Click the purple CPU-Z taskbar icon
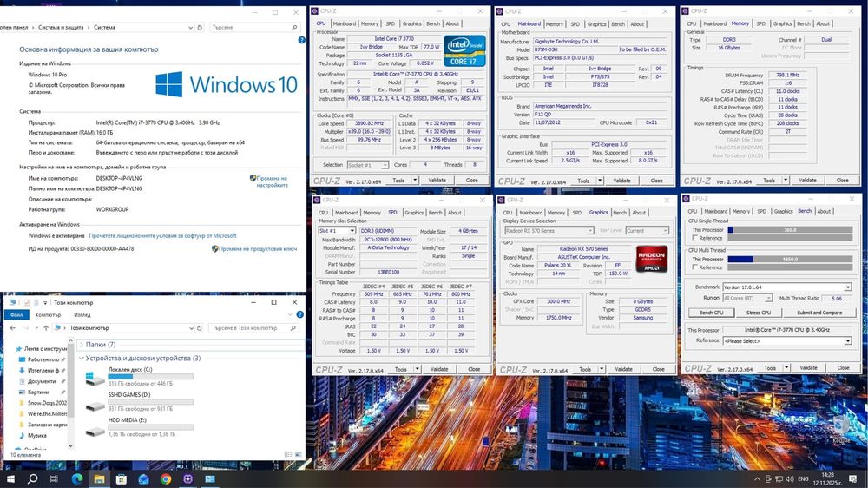This screenshot has height=488, width=868. click(x=187, y=478)
